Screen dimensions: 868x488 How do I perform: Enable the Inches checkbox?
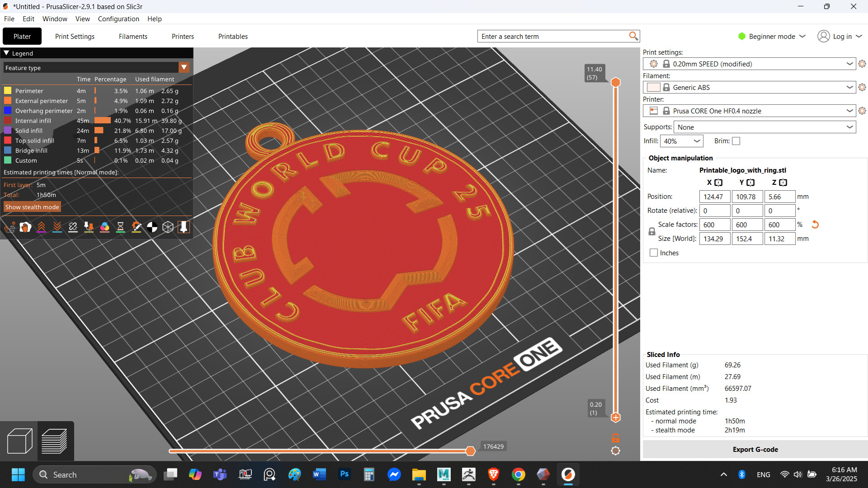(x=654, y=253)
